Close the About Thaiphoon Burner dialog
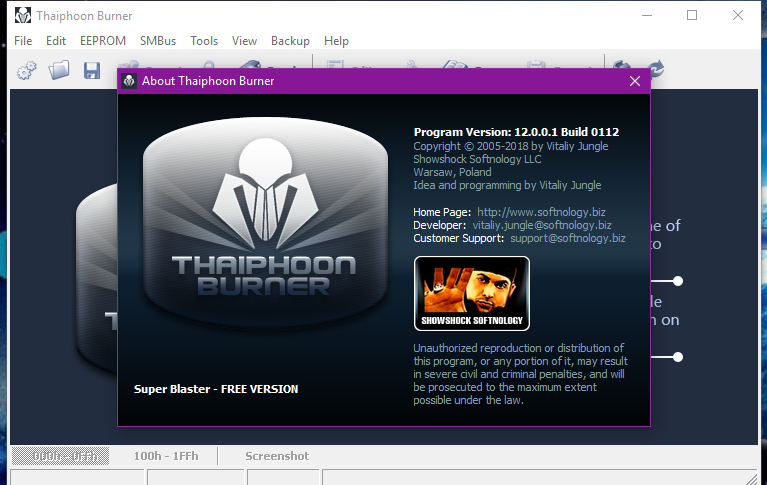 pyautogui.click(x=635, y=81)
